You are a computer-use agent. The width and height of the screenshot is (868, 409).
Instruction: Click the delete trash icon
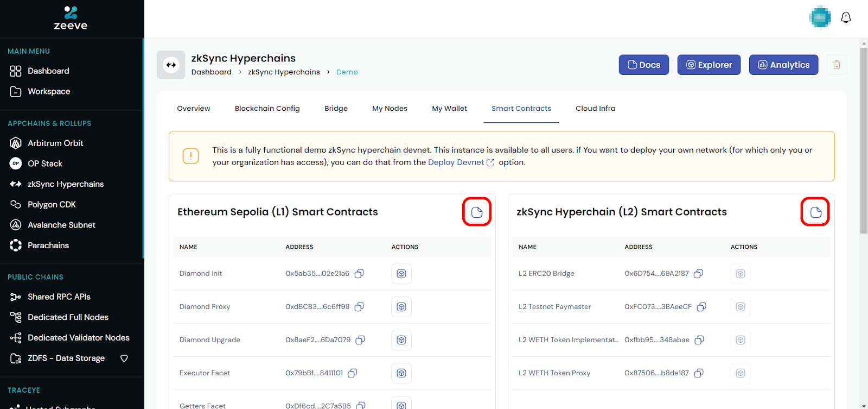pos(837,65)
